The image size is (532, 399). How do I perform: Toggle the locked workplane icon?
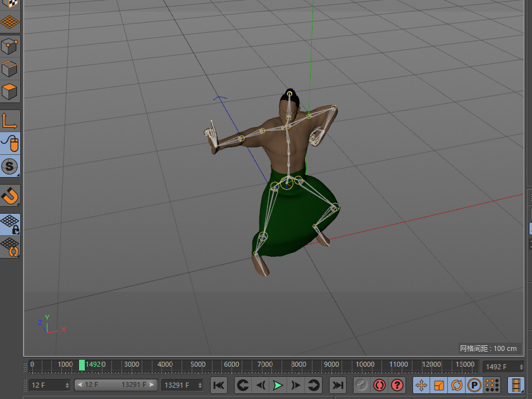tap(10, 224)
